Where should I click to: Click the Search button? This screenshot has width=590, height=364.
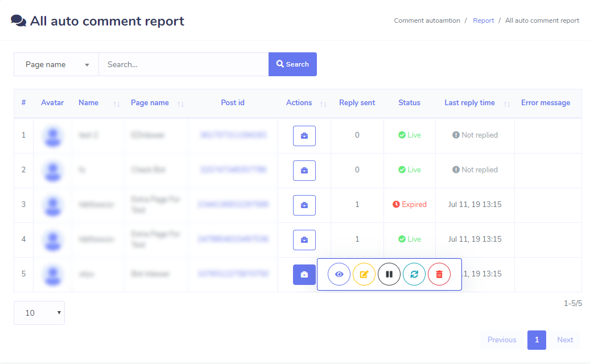pos(292,64)
